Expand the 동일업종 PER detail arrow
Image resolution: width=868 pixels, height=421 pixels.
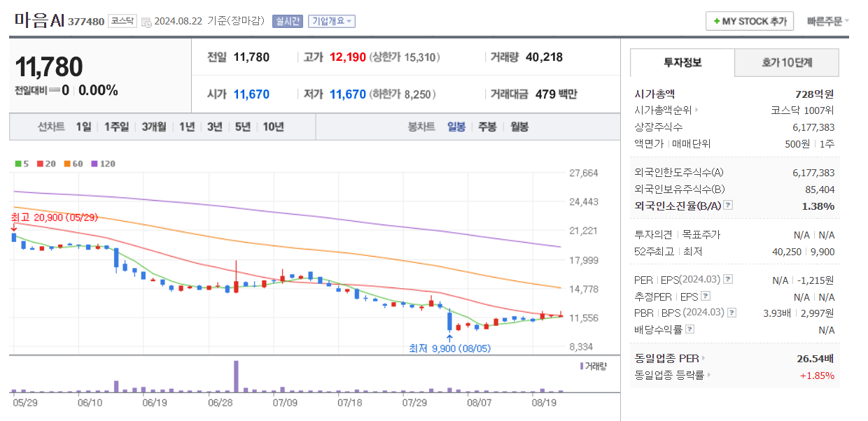703,358
